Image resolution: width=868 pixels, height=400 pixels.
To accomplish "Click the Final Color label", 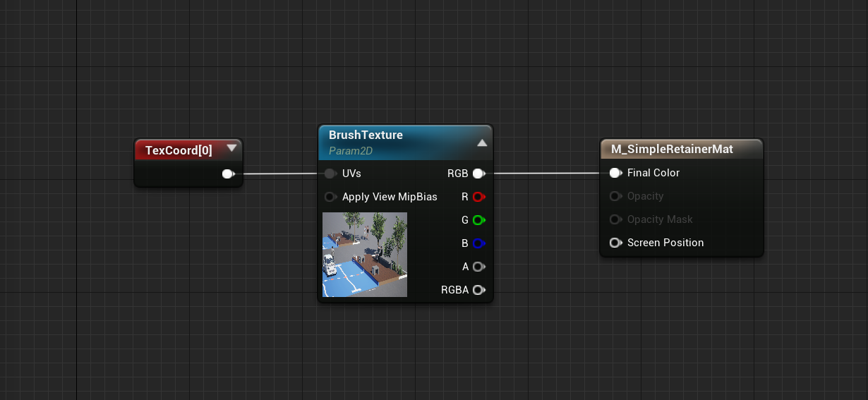I will click(653, 173).
